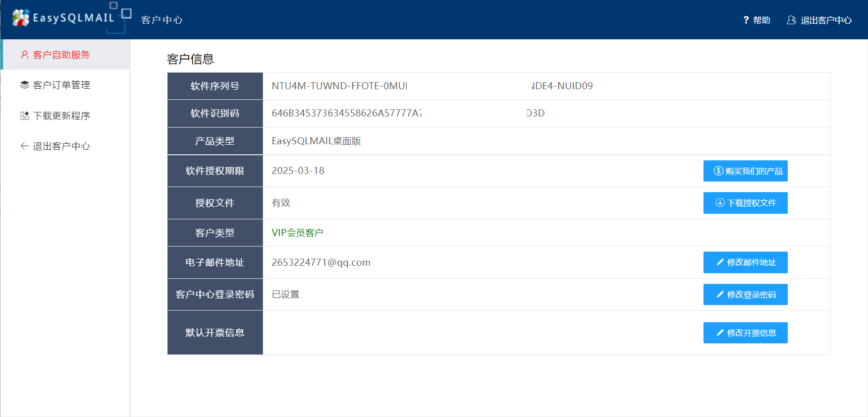868x417 pixels.
Task: Click the 客户中心登录密码 row label
Action: click(215, 294)
